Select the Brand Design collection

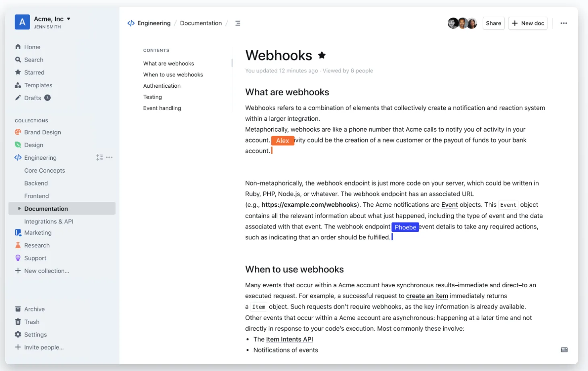point(42,132)
